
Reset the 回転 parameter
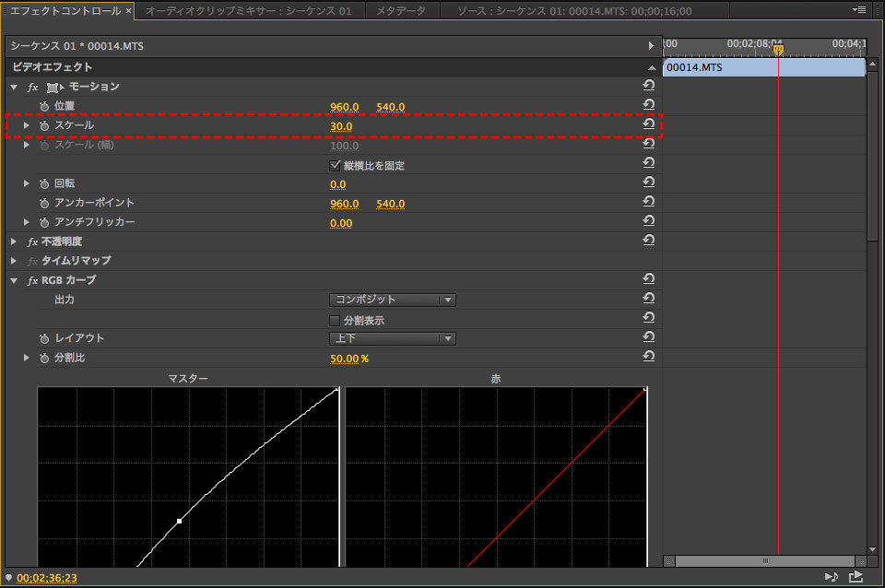pyautogui.click(x=648, y=182)
